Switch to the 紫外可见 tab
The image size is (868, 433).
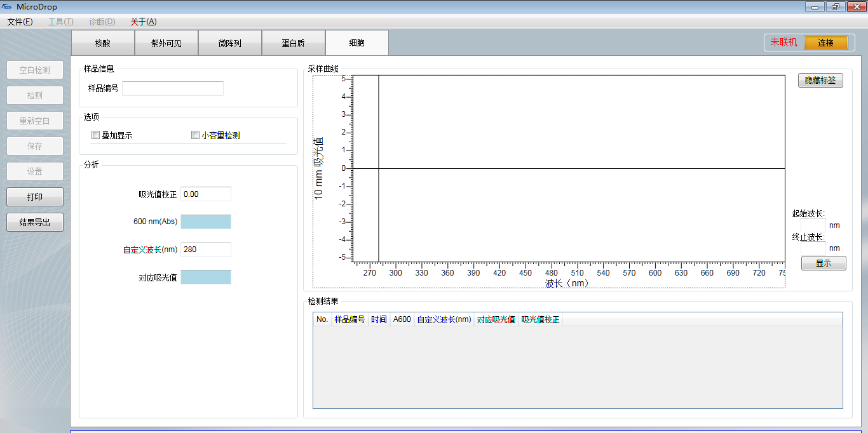click(166, 43)
